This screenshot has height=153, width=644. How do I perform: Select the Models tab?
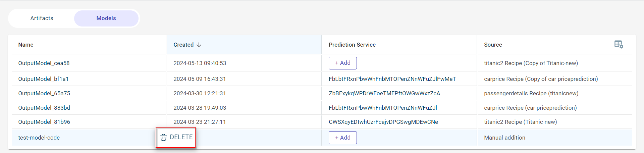(x=106, y=18)
